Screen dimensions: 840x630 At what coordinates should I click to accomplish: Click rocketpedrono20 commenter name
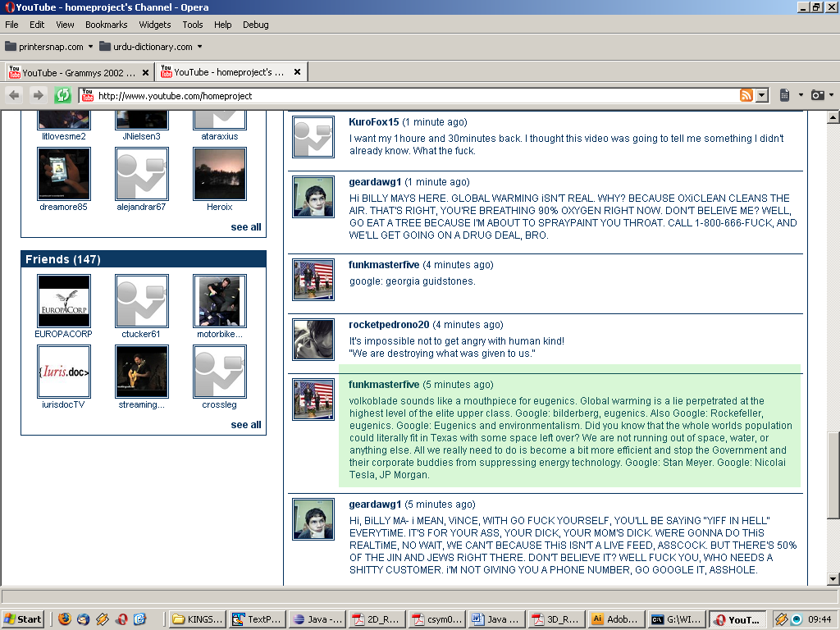(389, 325)
